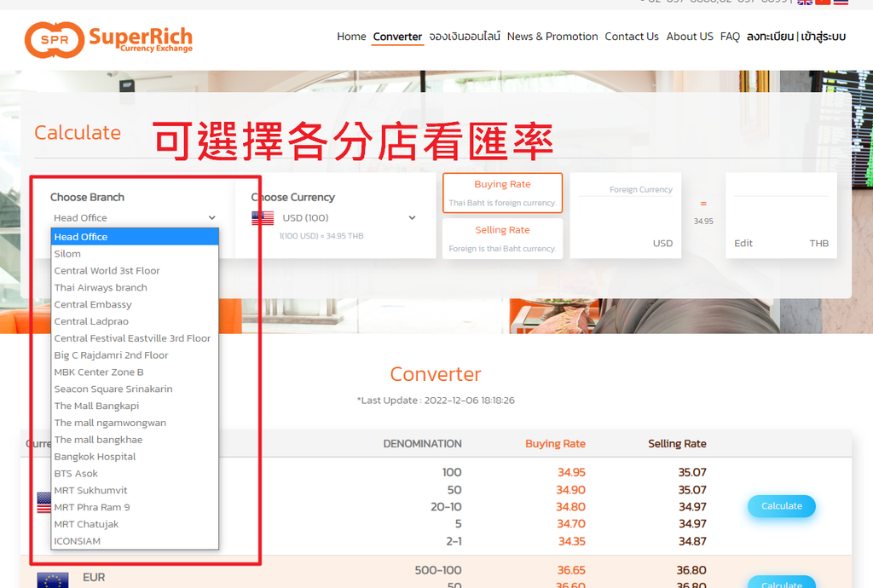This screenshot has height=588, width=873.
Task: Open the FAQ page
Action: coord(730,37)
